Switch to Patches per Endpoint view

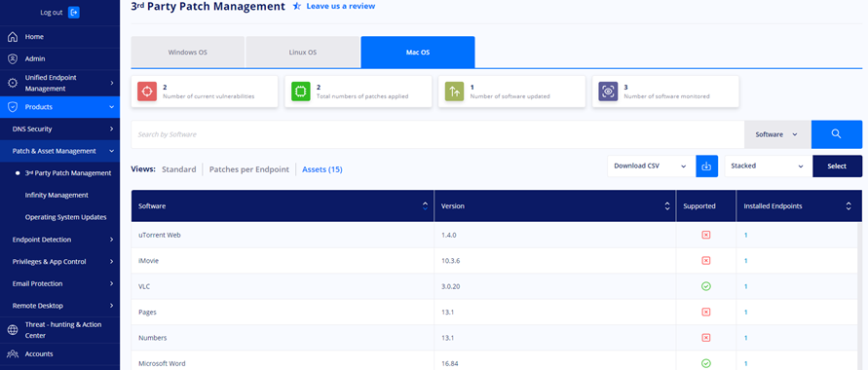pyautogui.click(x=249, y=169)
